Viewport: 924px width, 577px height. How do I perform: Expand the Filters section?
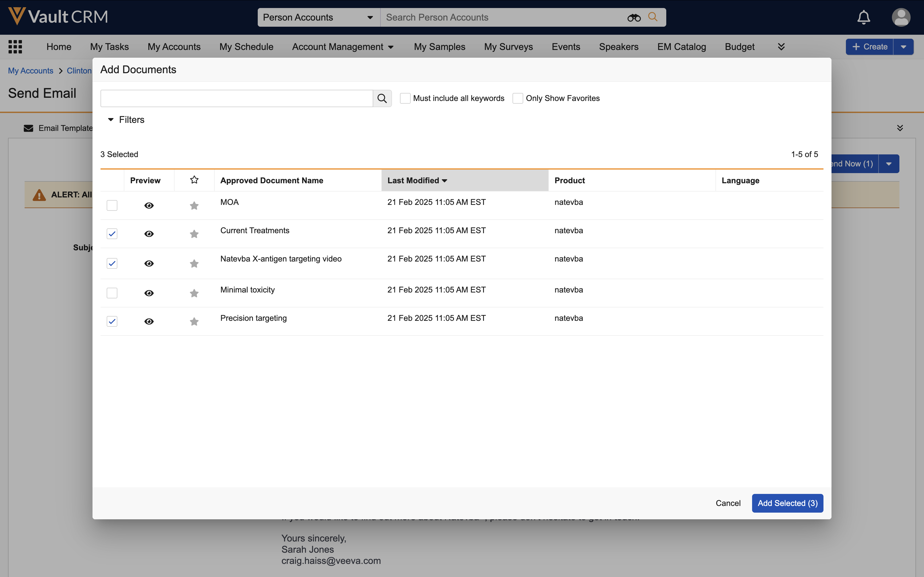coord(126,120)
